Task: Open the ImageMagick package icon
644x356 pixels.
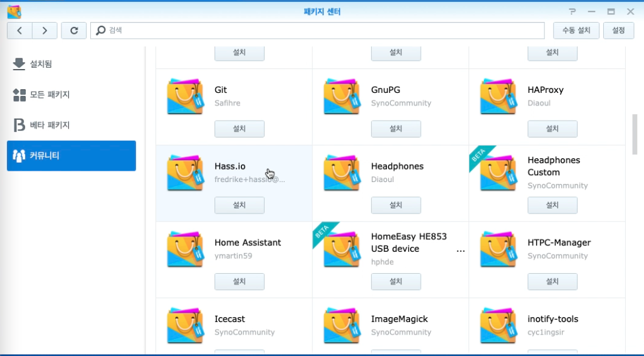Action: [x=342, y=326]
